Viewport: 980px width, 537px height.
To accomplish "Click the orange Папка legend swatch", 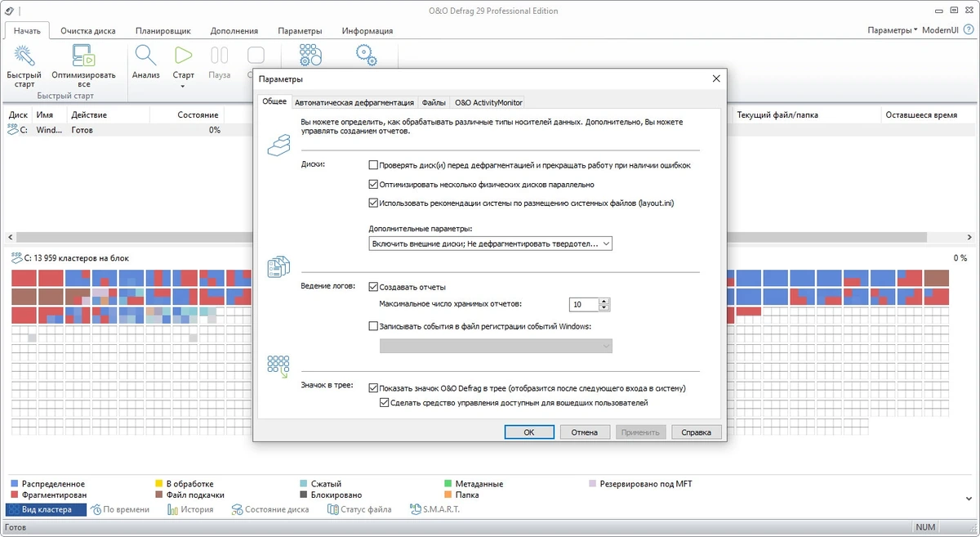I will click(x=448, y=494).
